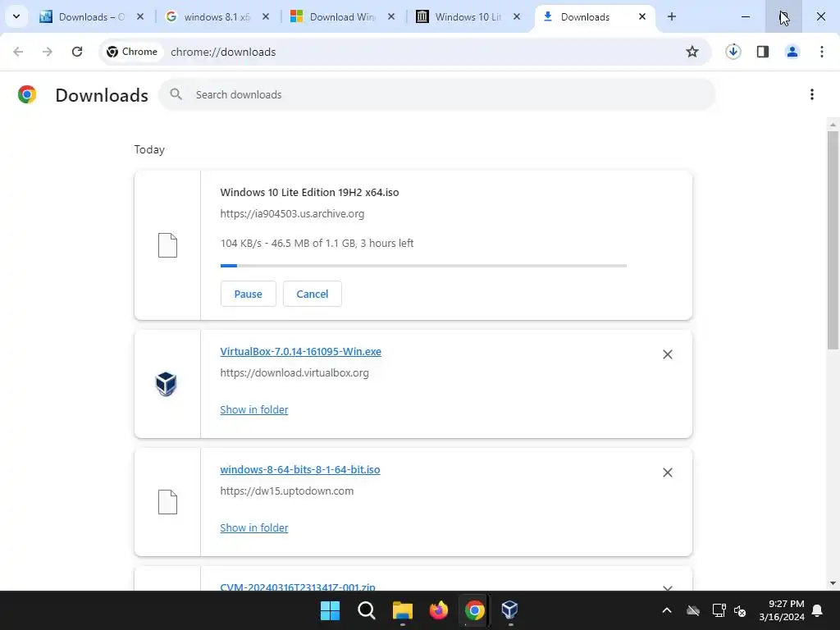840x630 pixels.
Task: Click the https://download.virtualbox.org source text
Action: [x=294, y=373]
